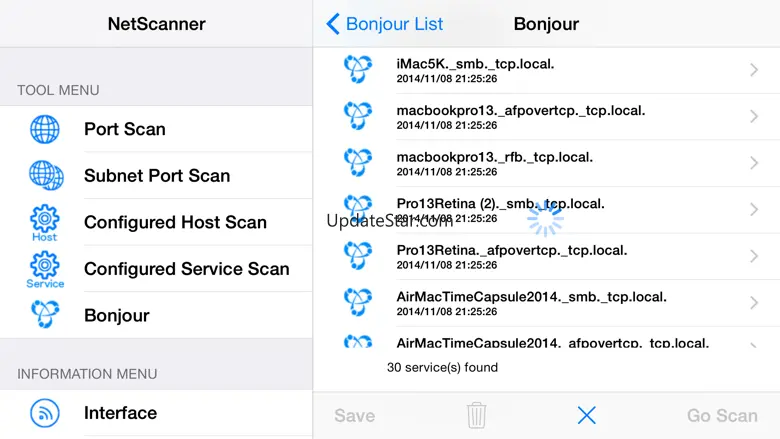Expand Pro13Retina._afpovertcp._tcp.local. chevron
This screenshot has height=439, width=780.
[754, 256]
